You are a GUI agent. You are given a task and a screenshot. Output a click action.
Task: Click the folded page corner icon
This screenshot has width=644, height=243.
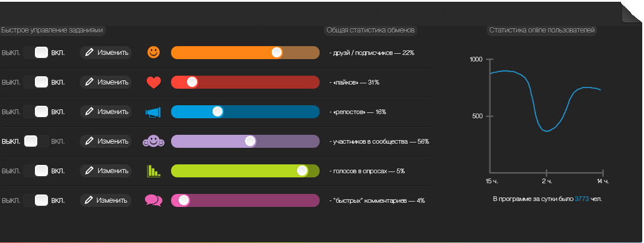click(x=632, y=13)
